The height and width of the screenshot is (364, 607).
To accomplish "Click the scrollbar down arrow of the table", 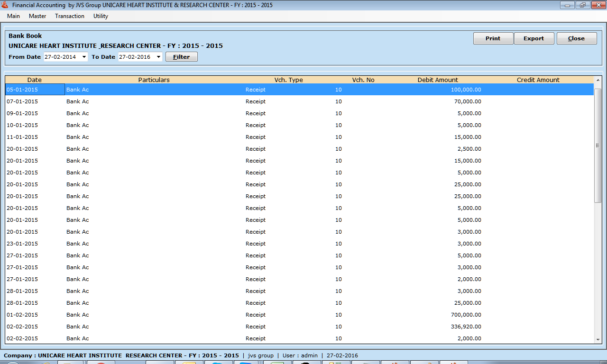I will tap(598, 339).
